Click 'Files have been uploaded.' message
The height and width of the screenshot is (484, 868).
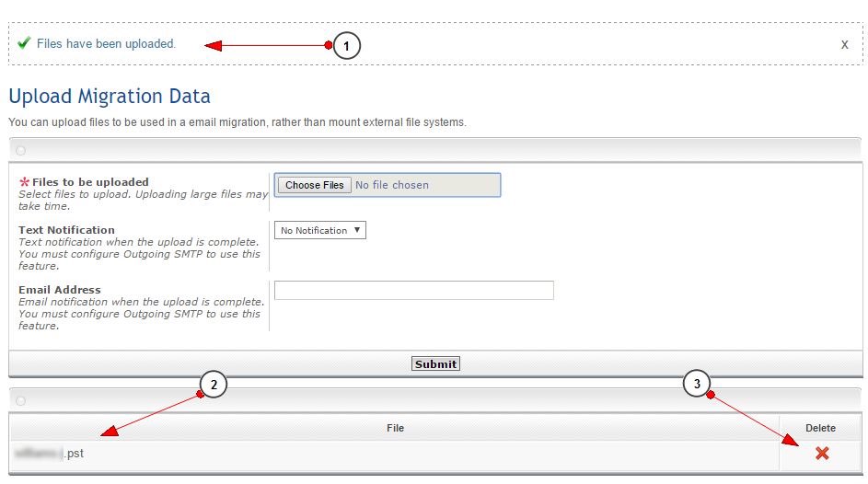[106, 43]
